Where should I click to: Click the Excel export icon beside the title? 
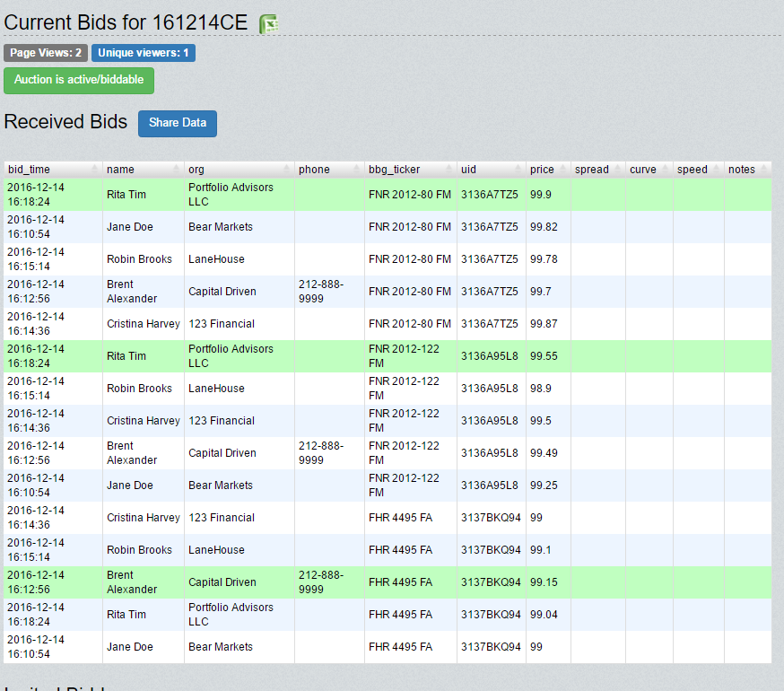pos(268,24)
